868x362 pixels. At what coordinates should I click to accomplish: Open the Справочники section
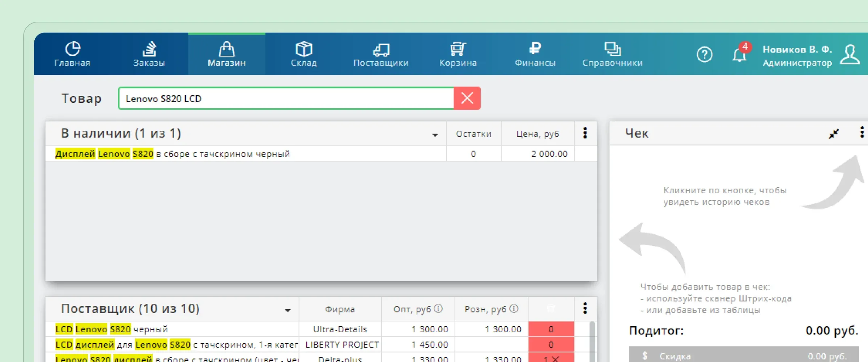pyautogui.click(x=612, y=54)
